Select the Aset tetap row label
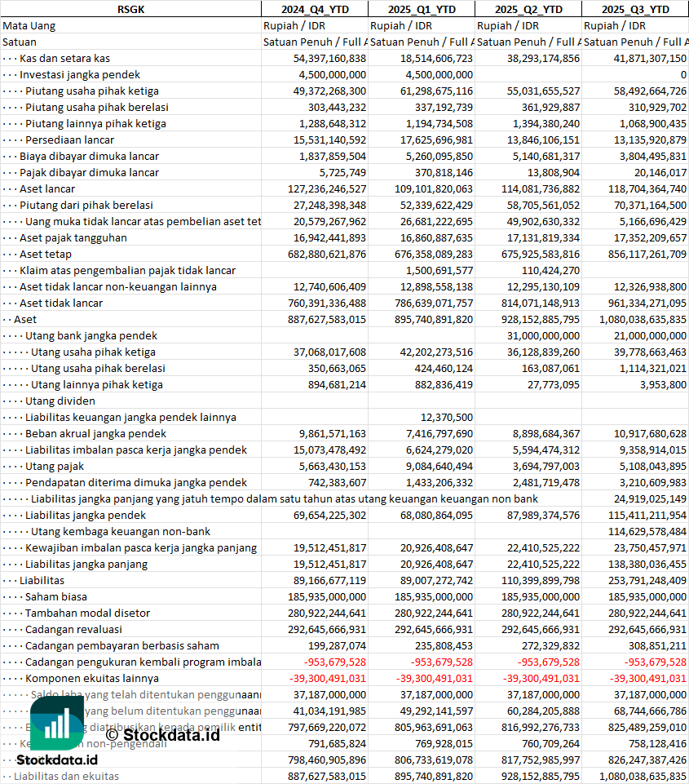This screenshot has height=784, width=689. point(46,254)
